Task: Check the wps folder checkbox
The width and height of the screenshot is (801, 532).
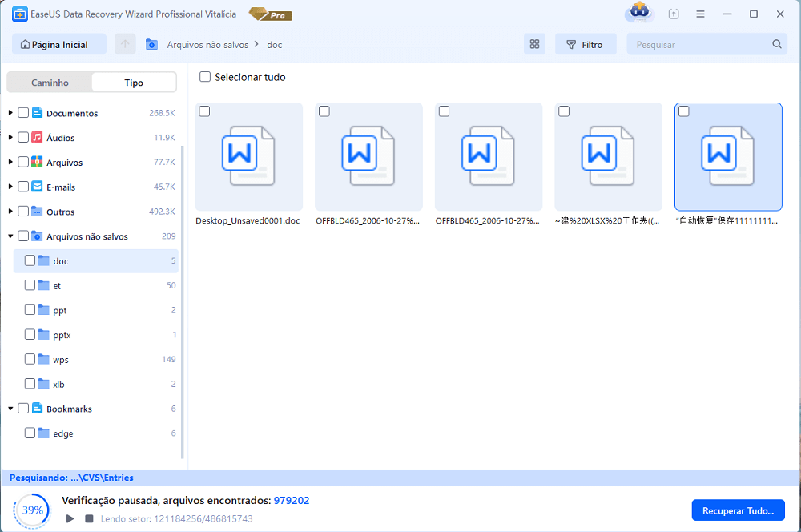Action: 30,359
